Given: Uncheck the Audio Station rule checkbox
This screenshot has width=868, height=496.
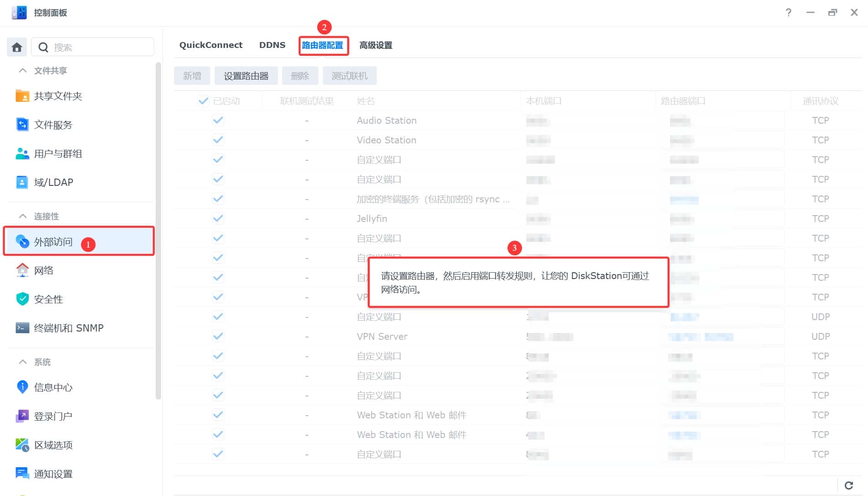Looking at the screenshot, I should 218,121.
